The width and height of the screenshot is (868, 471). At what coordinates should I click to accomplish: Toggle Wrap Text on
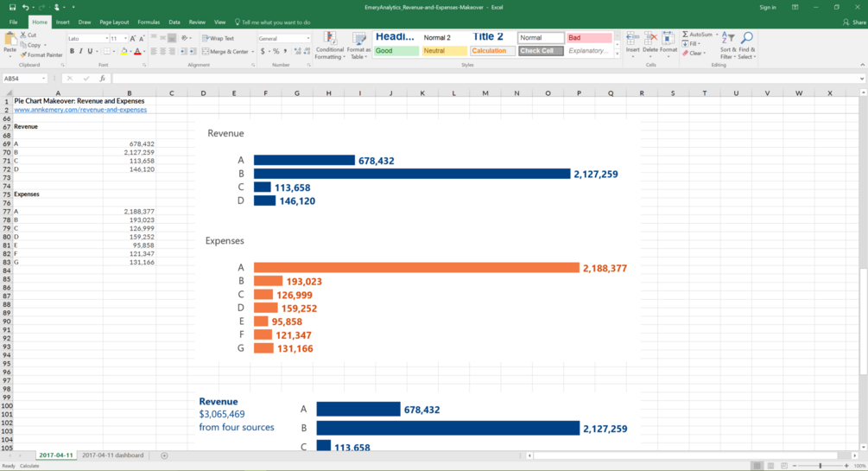(x=219, y=38)
